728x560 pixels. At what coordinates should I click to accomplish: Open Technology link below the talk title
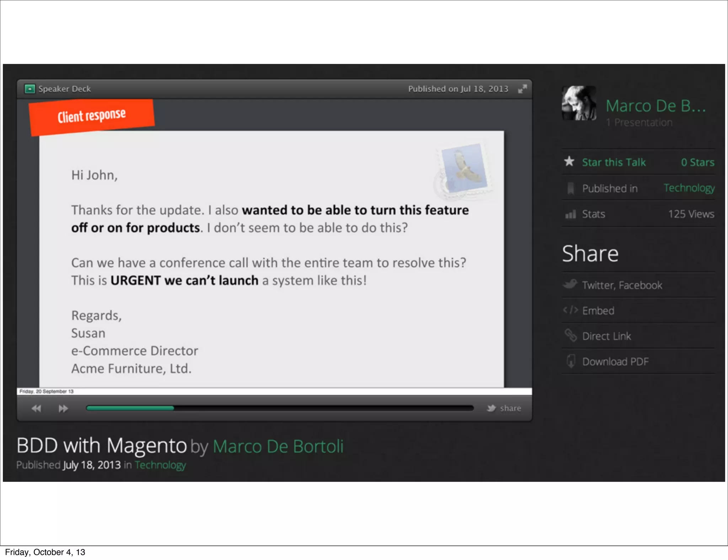pos(160,465)
